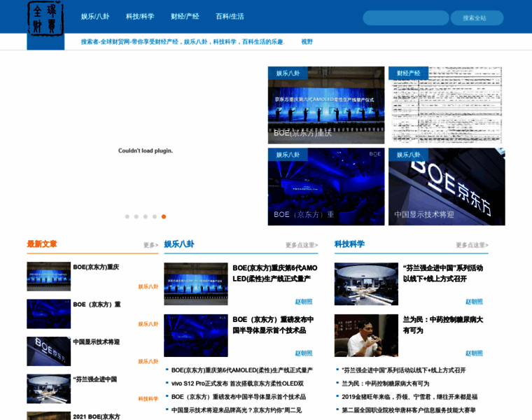The image size is (532, 420).
Task: Open the BOE(京东方)重庆 featured image card
Action: [326, 105]
